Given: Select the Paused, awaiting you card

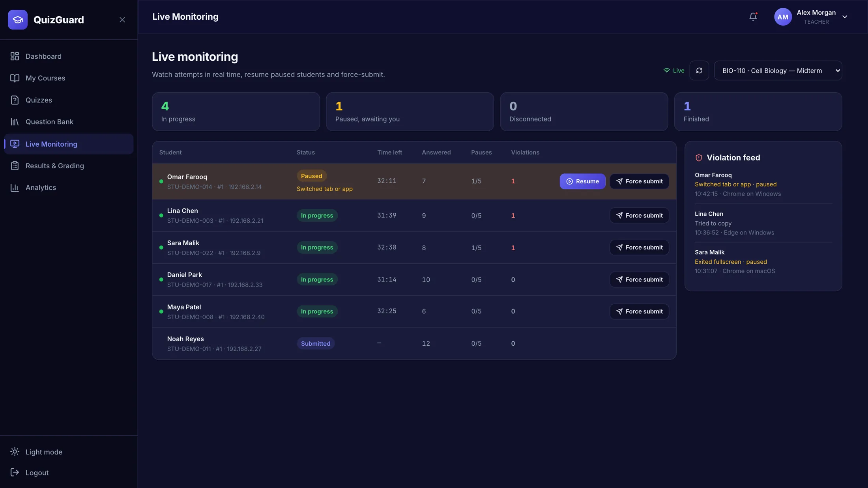Looking at the screenshot, I should pos(410,112).
